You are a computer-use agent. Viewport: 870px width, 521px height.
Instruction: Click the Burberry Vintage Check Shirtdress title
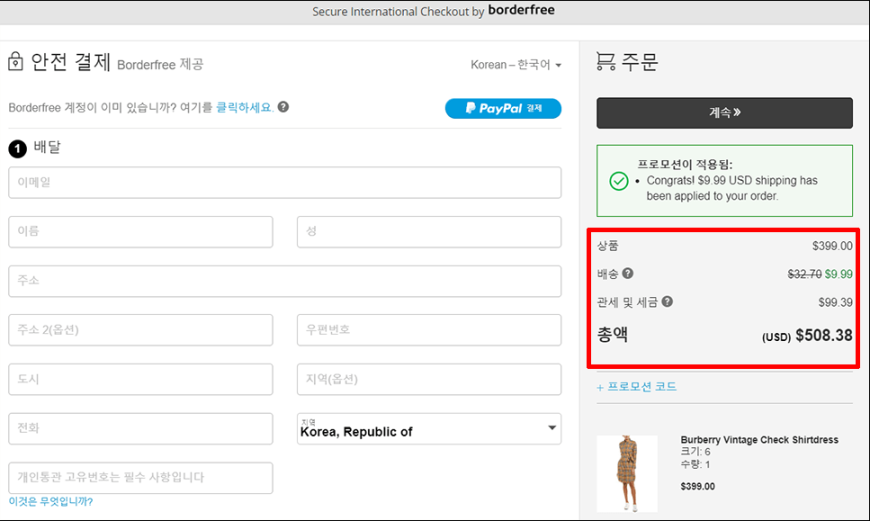pos(759,439)
